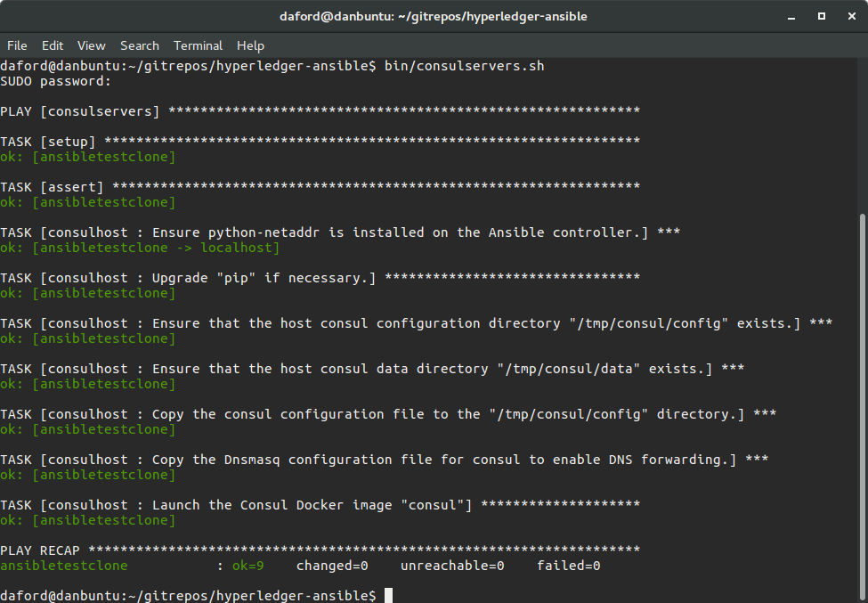Open the File menu
Viewport: 868px width, 603px height.
point(17,45)
